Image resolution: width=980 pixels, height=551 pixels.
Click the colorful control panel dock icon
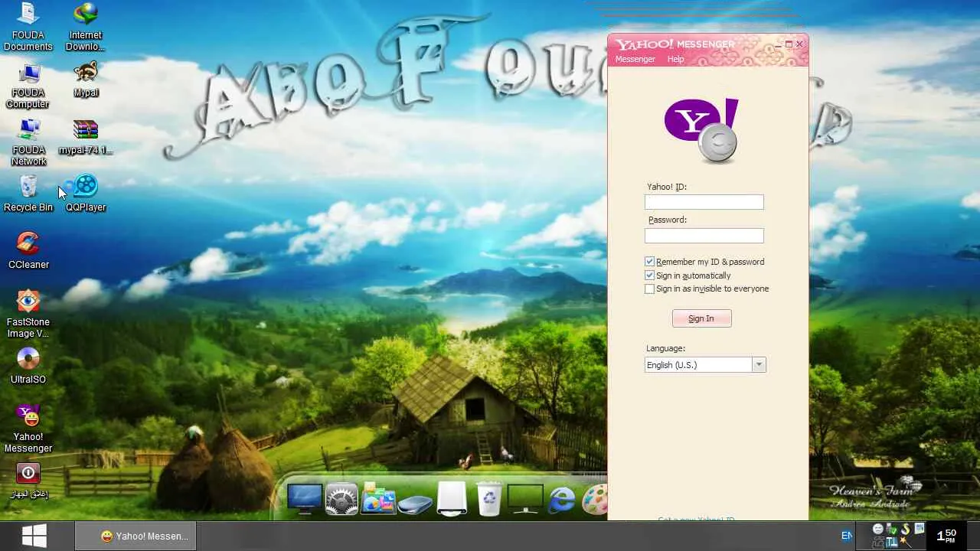378,498
